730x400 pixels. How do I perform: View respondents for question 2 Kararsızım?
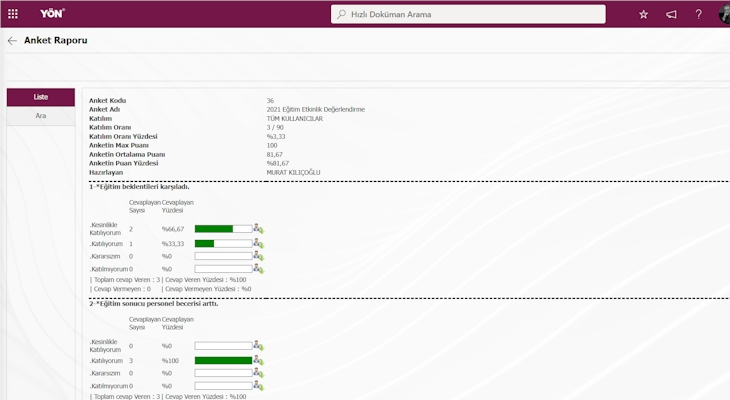[x=258, y=373]
